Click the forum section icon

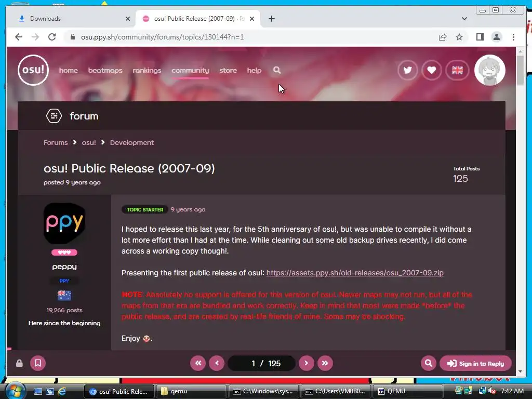(x=54, y=116)
